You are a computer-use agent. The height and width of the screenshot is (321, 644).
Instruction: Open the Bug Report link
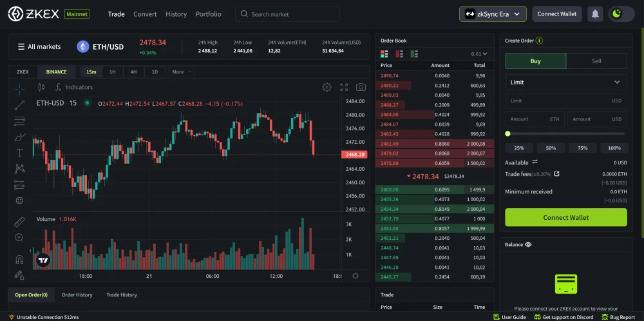(x=618, y=317)
